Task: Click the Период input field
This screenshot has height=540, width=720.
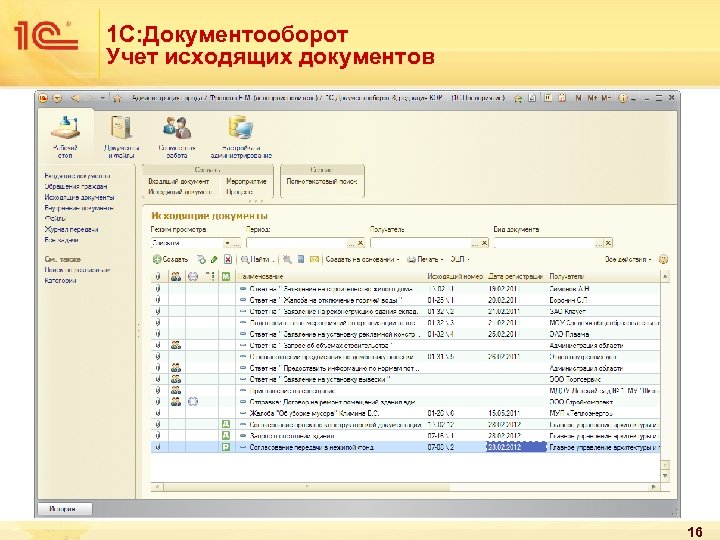Action: coord(297,243)
